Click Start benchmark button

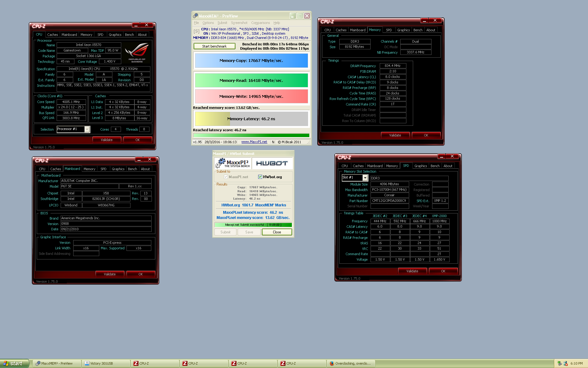214,46
